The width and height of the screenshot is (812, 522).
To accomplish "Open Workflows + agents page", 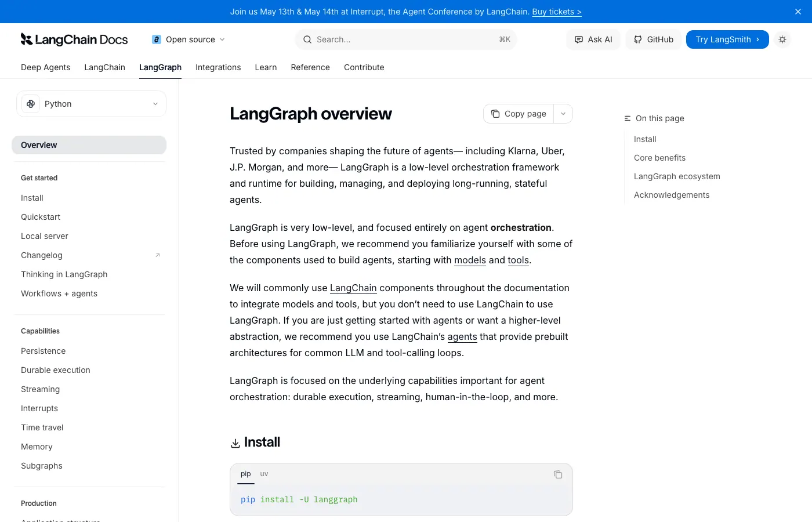I will point(59,293).
